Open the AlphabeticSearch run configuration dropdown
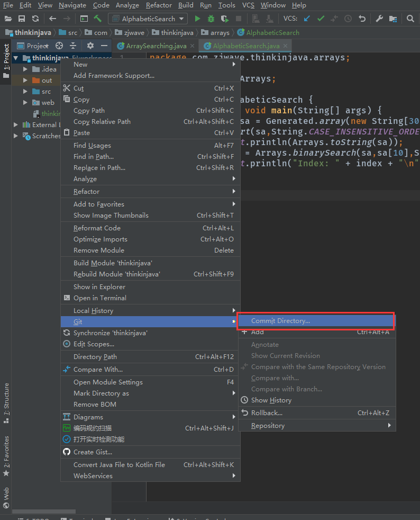The image size is (420, 520). click(148, 19)
